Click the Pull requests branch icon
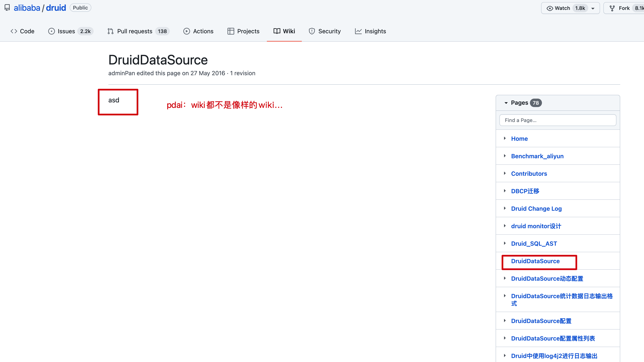The image size is (644, 362). click(110, 31)
